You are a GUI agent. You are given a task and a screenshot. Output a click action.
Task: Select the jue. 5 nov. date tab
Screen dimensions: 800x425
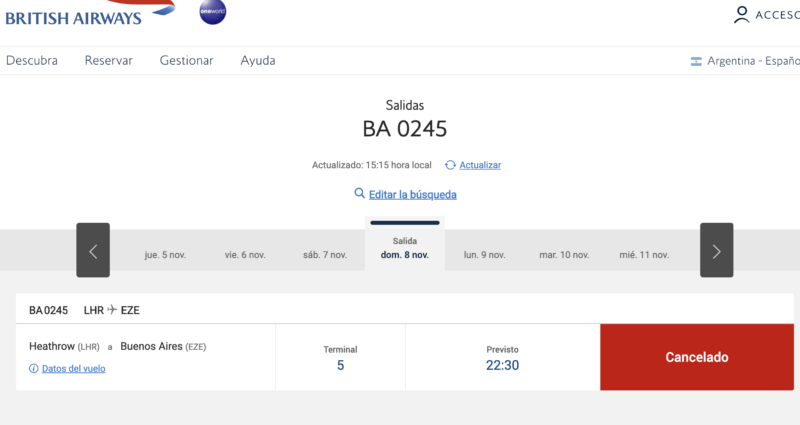[165, 255]
